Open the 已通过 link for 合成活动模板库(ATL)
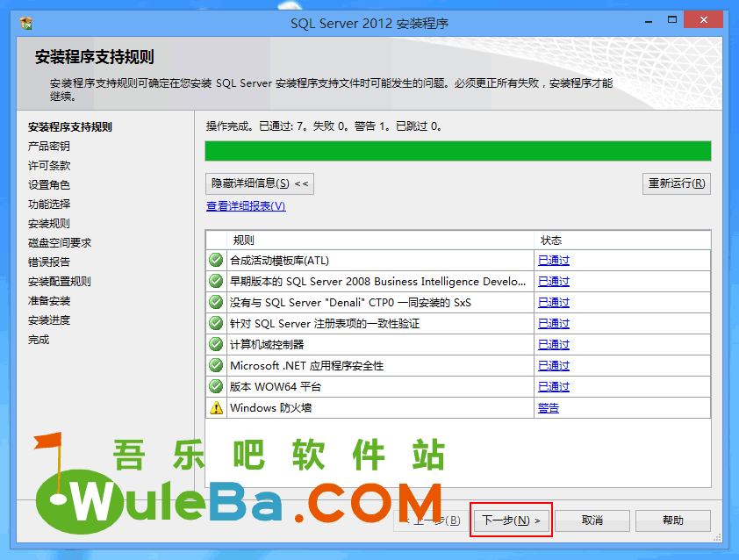The width and height of the screenshot is (739, 560). [554, 260]
